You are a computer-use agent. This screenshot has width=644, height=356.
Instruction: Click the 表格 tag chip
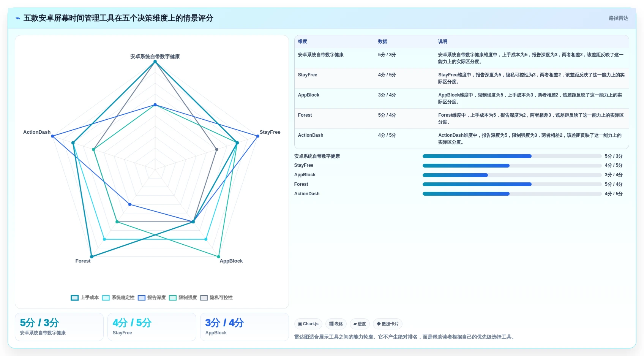336,324
